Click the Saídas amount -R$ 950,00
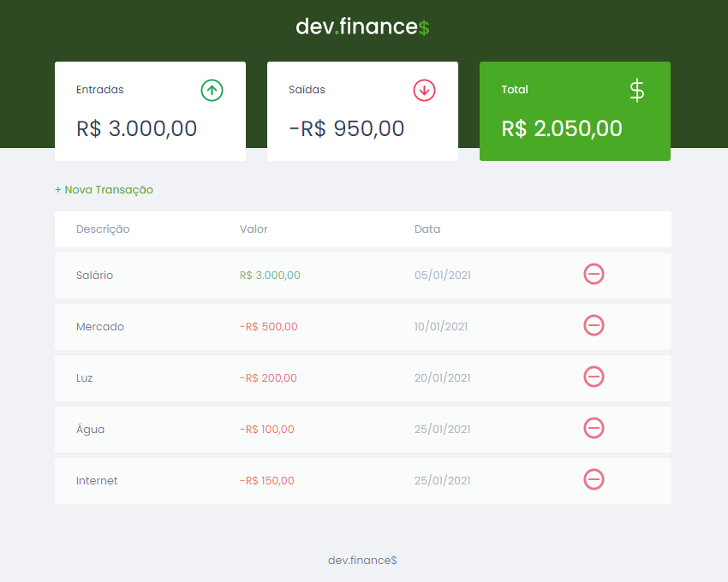The image size is (728, 582). pyautogui.click(x=346, y=129)
